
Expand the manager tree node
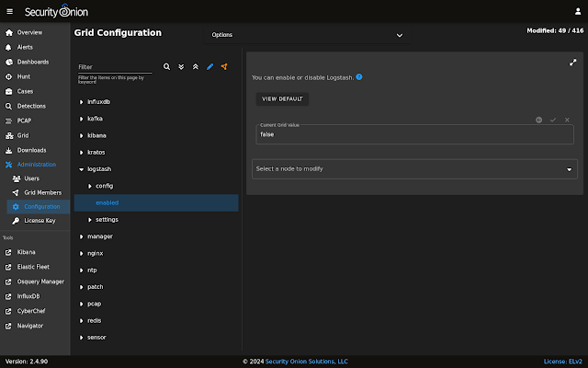point(81,236)
